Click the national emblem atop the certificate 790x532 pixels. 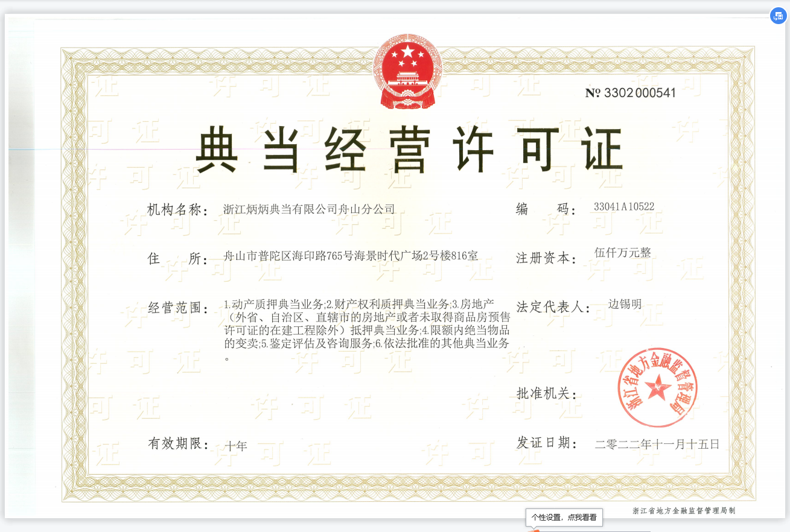pyautogui.click(x=407, y=71)
